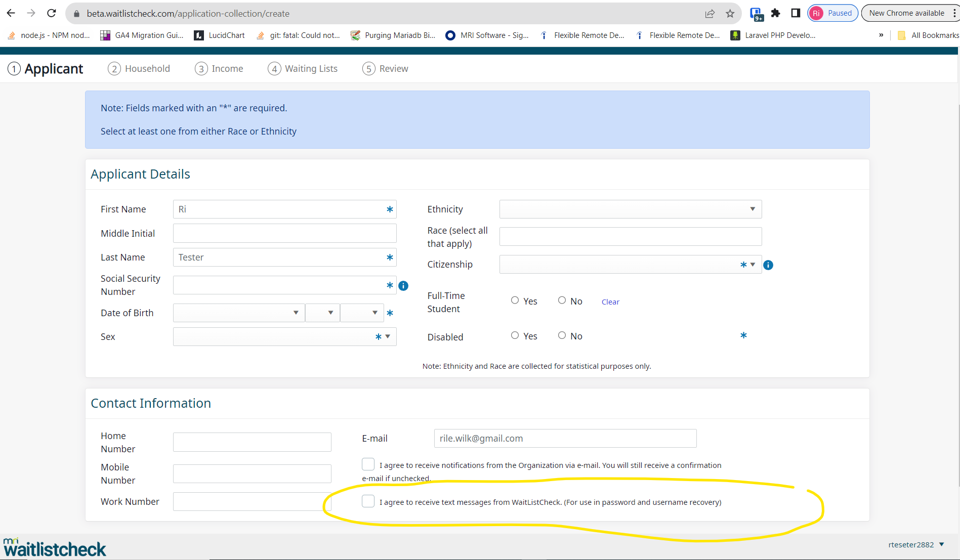Click the share page icon in address bar
The height and width of the screenshot is (560, 960).
tap(709, 14)
